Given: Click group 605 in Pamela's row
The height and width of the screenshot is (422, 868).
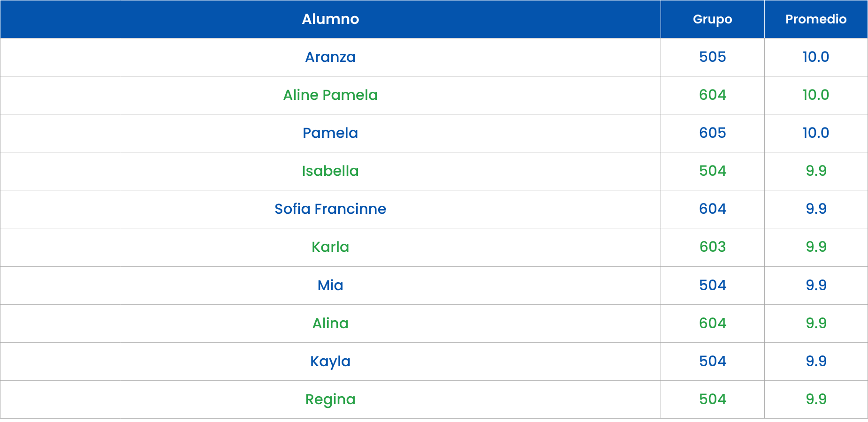Looking at the screenshot, I should [x=712, y=133].
